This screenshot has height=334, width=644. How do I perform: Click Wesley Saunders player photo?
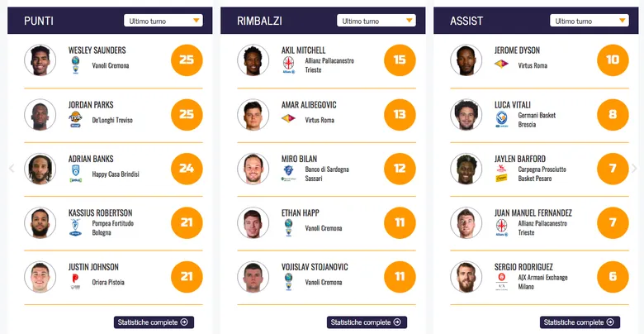click(x=40, y=60)
